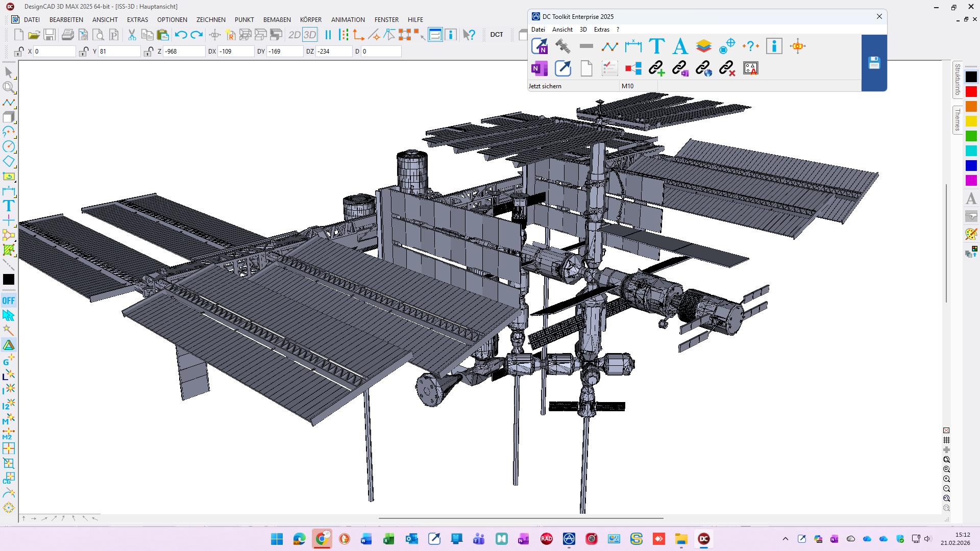Open the layers stack icon in DC Toolkit
This screenshot has width=980, height=551.
pyautogui.click(x=703, y=46)
